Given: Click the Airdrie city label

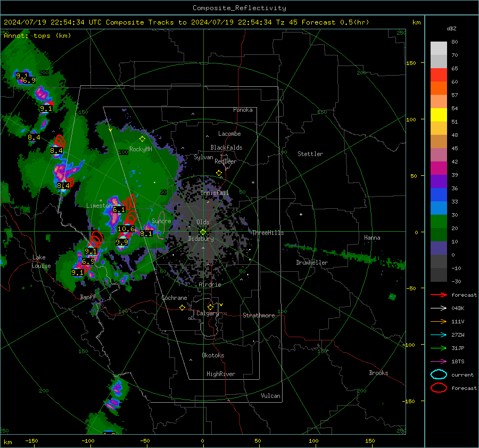Looking at the screenshot, I should 210,284.
